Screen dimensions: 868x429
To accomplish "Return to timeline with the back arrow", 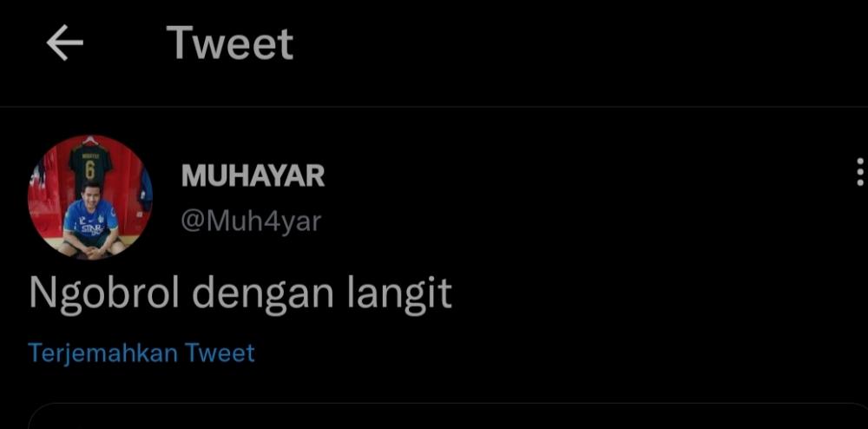I will [65, 43].
